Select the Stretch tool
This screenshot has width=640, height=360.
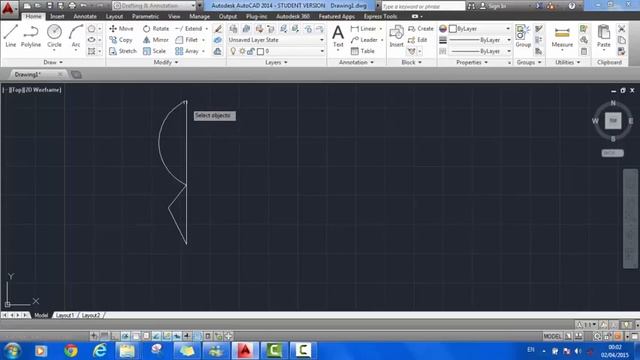[123, 51]
